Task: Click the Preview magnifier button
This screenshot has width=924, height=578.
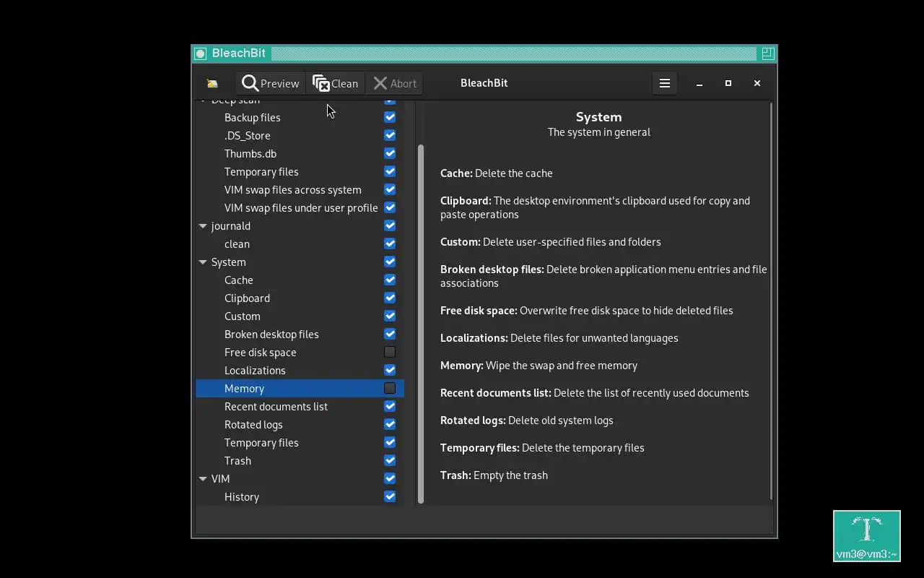Action: pos(271,83)
